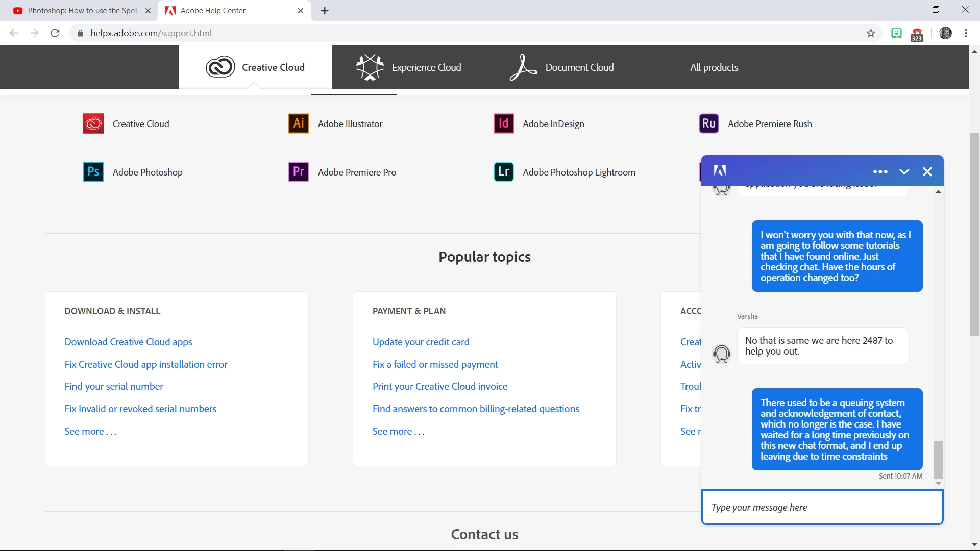Switch to the Photoshop YouTube browser tab
The width and height of the screenshot is (980, 551).
click(82, 11)
